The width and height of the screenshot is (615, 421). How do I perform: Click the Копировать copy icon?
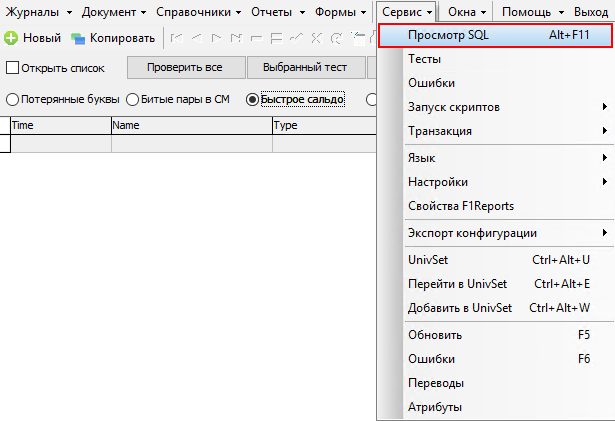tap(78, 38)
